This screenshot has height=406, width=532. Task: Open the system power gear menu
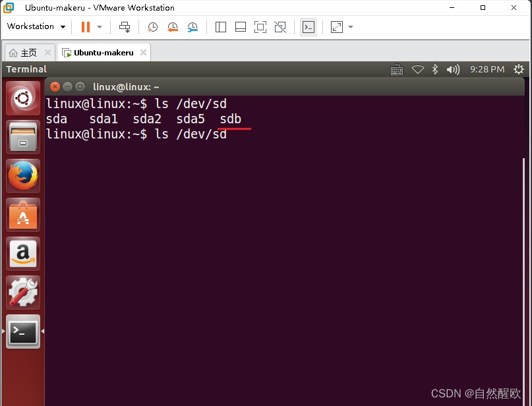pyautogui.click(x=518, y=69)
